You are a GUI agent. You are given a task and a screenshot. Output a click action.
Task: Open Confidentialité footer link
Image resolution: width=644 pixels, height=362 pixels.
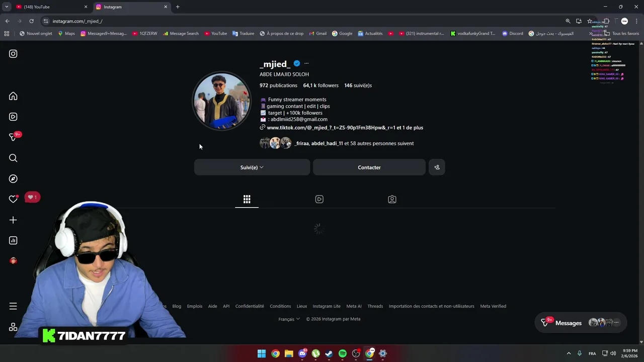click(x=250, y=306)
